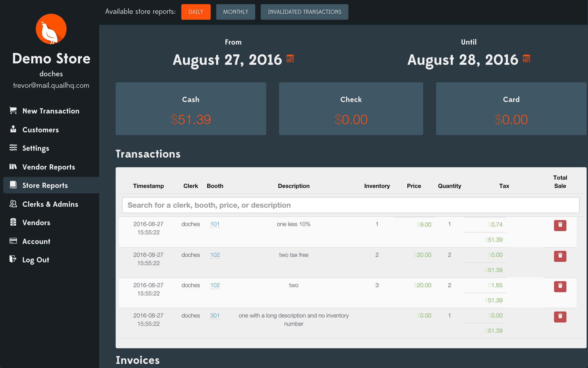Open the From date calendar icon
Image resolution: width=588 pixels, height=368 pixels.
(x=290, y=58)
